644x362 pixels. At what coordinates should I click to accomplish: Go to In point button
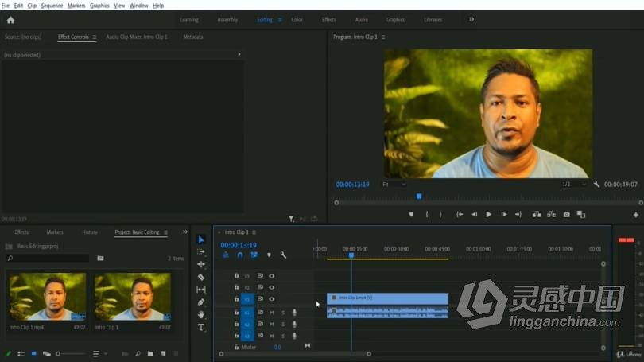coord(460,215)
